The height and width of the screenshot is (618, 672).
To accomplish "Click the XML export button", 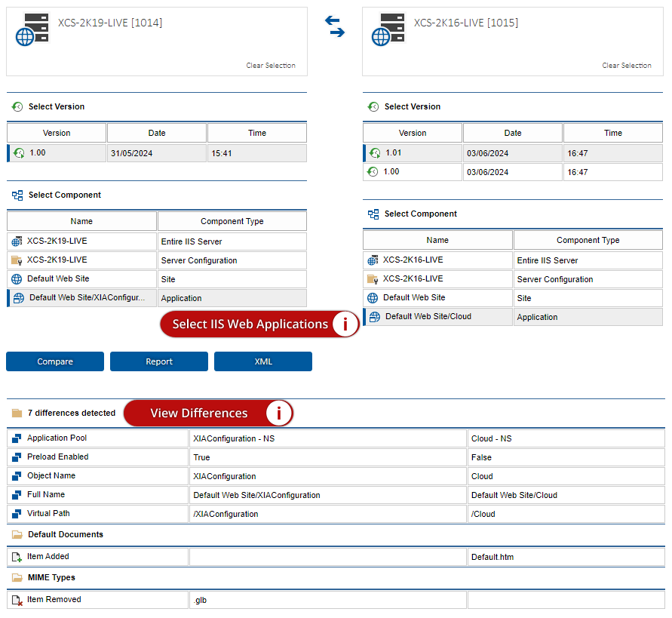I will coord(263,361).
